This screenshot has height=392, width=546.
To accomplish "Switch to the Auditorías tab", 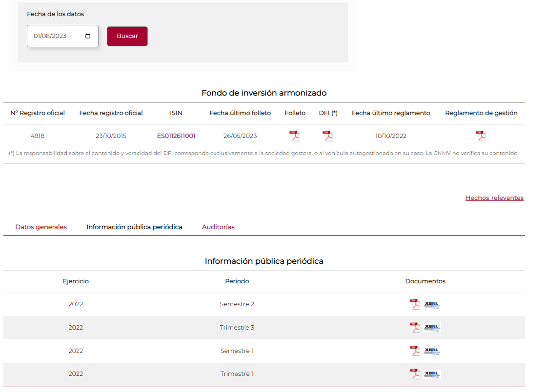I will pyautogui.click(x=218, y=227).
